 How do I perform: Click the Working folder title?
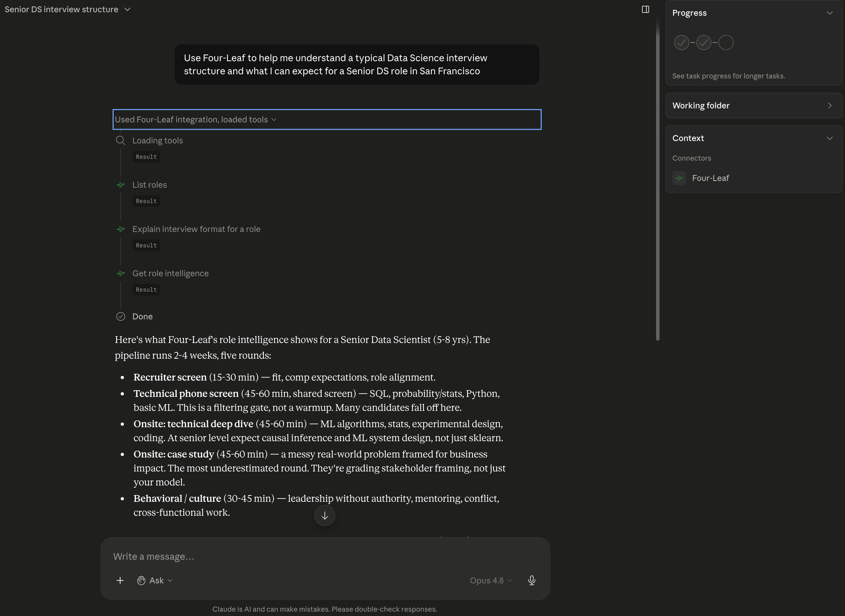701,105
